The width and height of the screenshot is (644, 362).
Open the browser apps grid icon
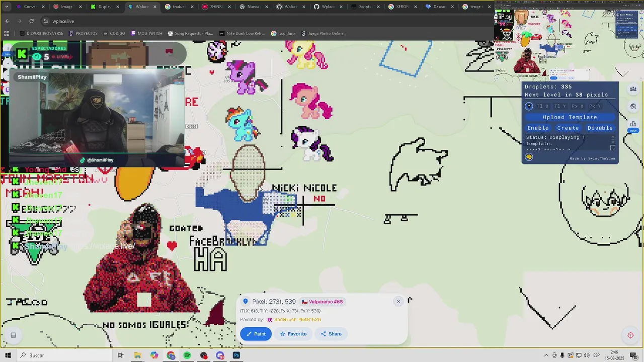pyautogui.click(x=7, y=34)
